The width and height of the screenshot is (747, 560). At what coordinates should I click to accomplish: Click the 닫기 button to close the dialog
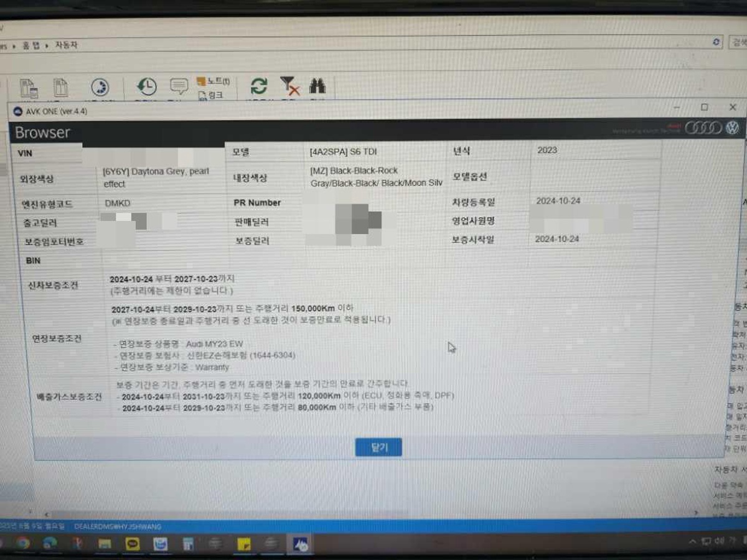point(378,447)
